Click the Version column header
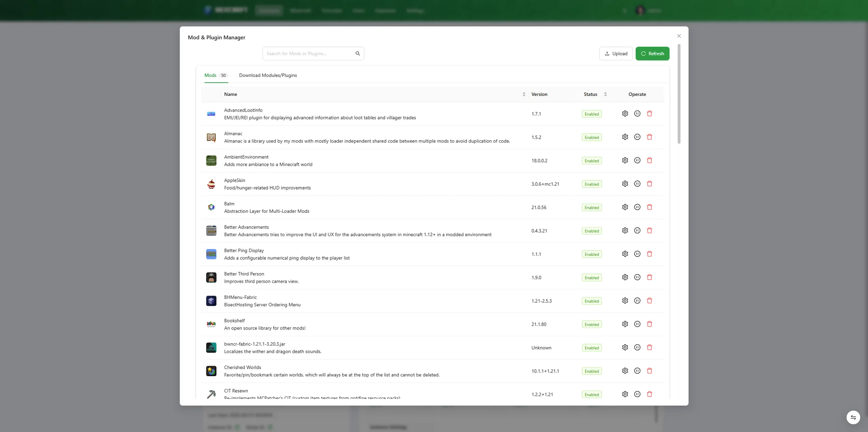 [x=539, y=94]
